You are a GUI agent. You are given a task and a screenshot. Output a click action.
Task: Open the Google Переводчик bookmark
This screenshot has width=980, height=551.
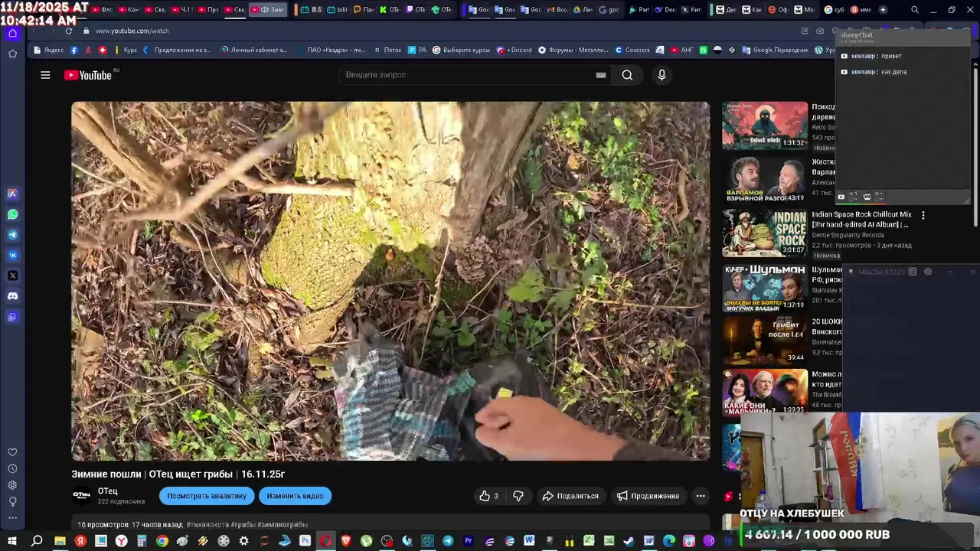775,50
